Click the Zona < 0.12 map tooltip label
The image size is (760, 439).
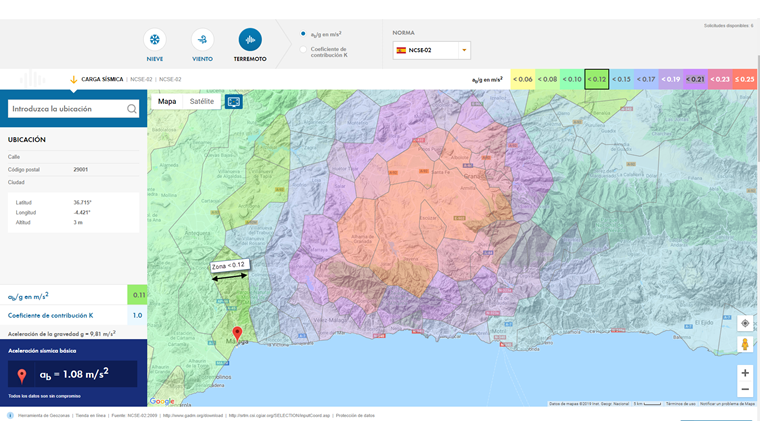coord(230,265)
